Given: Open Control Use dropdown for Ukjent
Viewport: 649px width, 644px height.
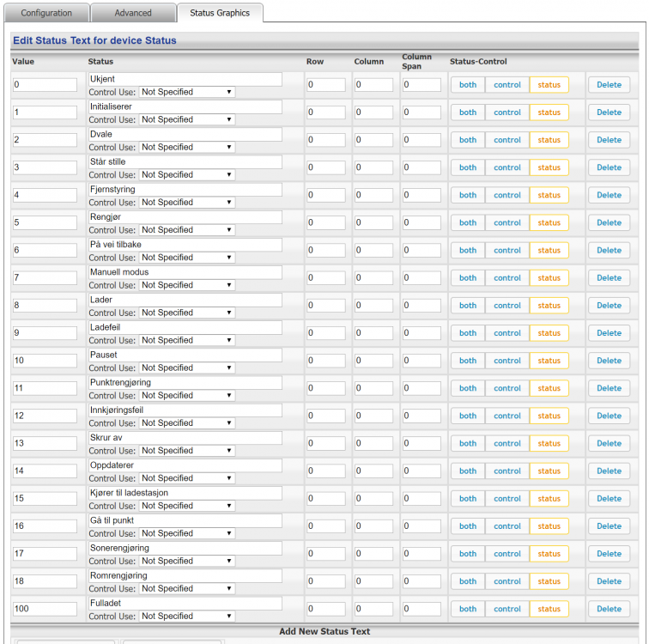Looking at the screenshot, I should point(186,92).
